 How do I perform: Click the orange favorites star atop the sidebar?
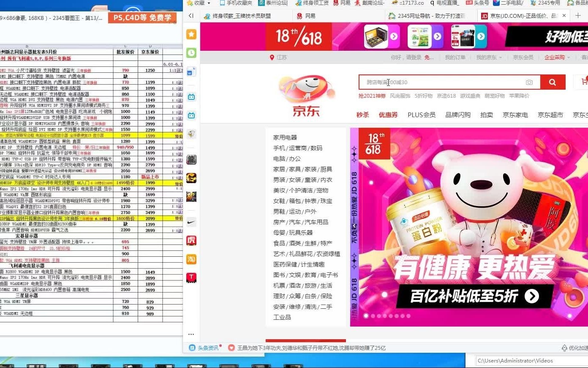tap(191, 34)
